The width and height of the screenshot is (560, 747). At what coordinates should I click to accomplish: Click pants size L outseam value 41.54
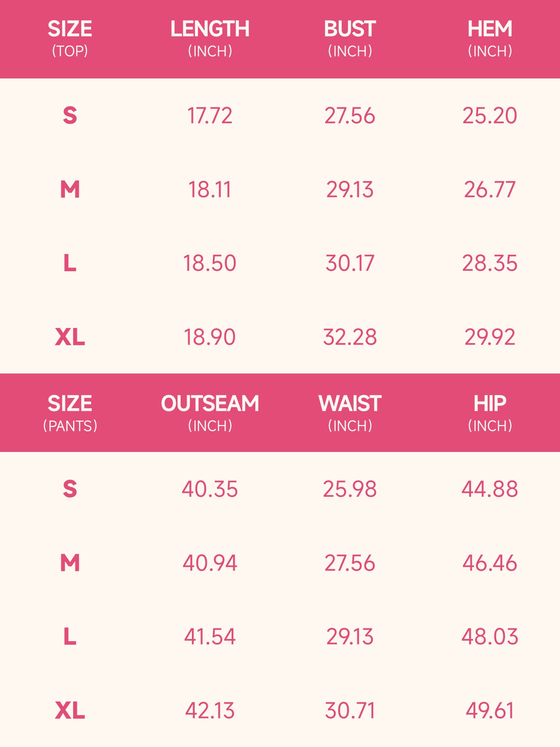[210, 636]
